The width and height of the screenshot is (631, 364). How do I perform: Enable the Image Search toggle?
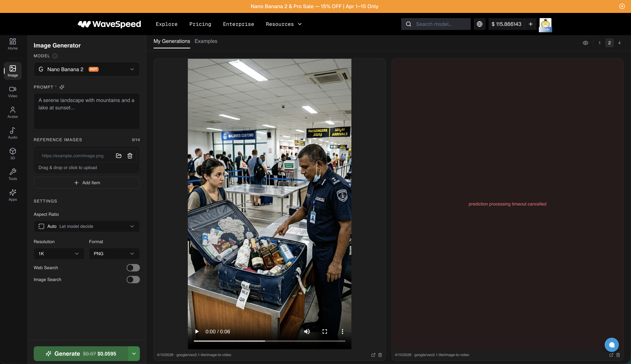(x=133, y=279)
